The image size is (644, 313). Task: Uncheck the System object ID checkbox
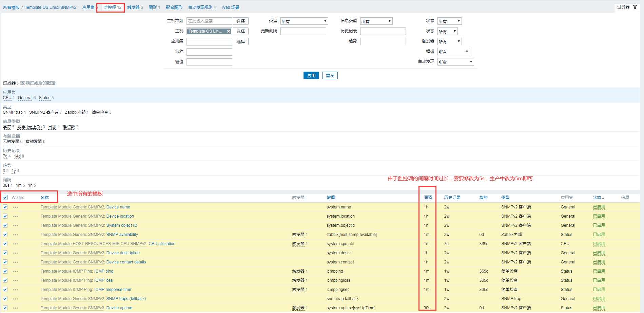coord(5,225)
